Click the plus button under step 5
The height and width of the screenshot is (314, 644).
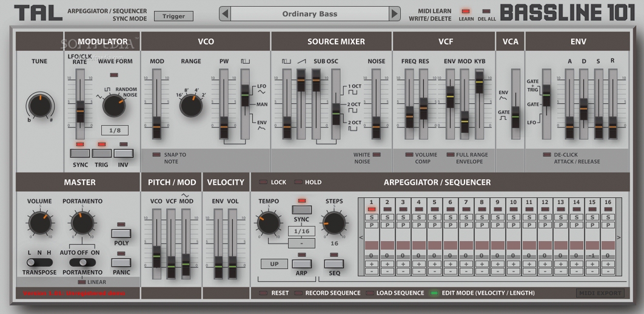coord(435,264)
